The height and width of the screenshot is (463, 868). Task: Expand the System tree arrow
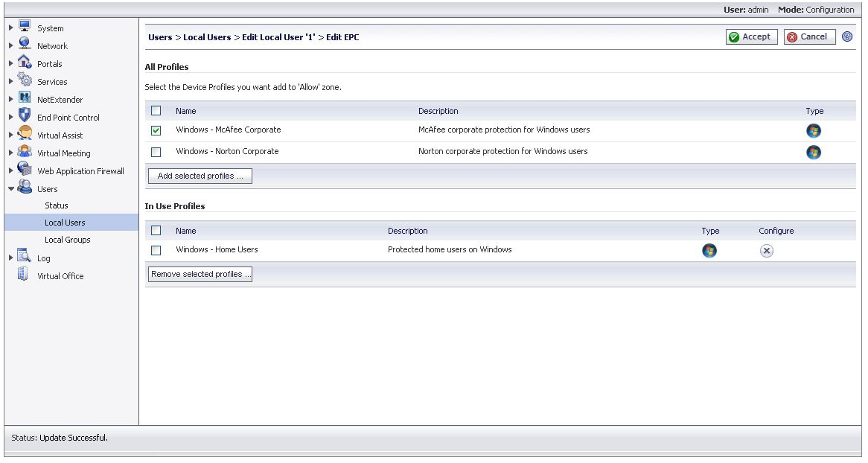(x=10, y=28)
